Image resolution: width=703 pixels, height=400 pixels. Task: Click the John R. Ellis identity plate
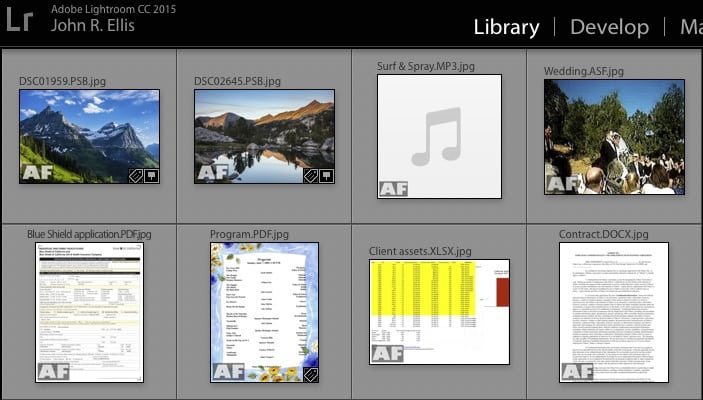pos(93,25)
